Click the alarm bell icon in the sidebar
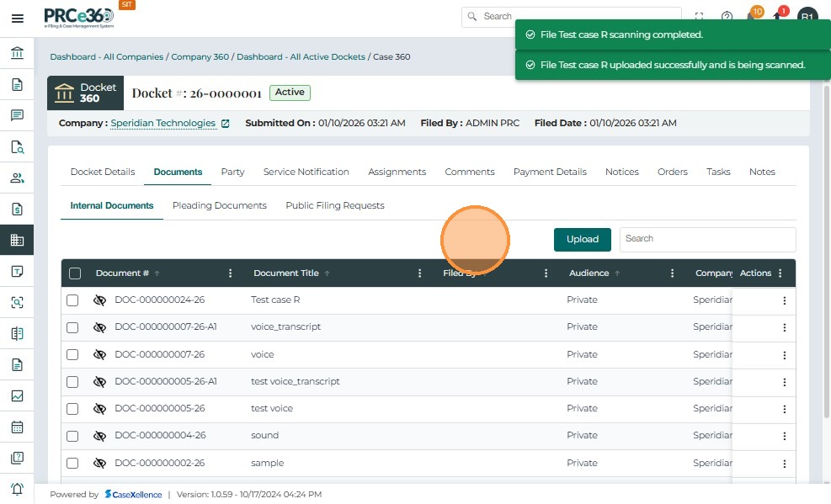The width and height of the screenshot is (831, 504). pyautogui.click(x=17, y=489)
